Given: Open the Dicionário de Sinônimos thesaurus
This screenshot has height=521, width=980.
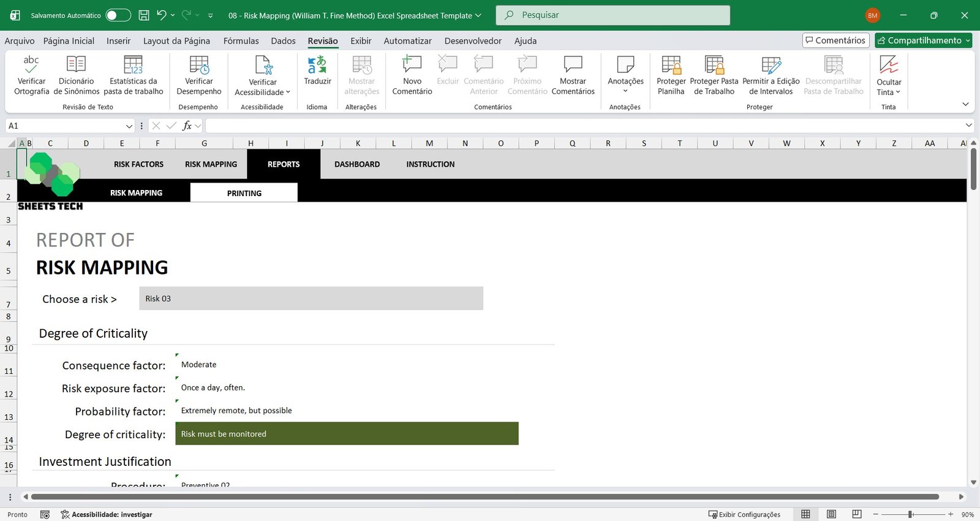Looking at the screenshot, I should click(76, 64).
